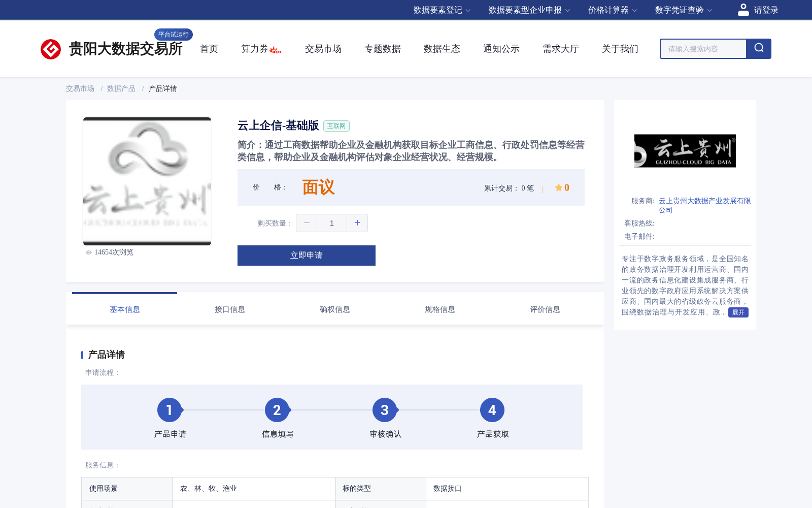Switch to 基本信息 tab

125,309
